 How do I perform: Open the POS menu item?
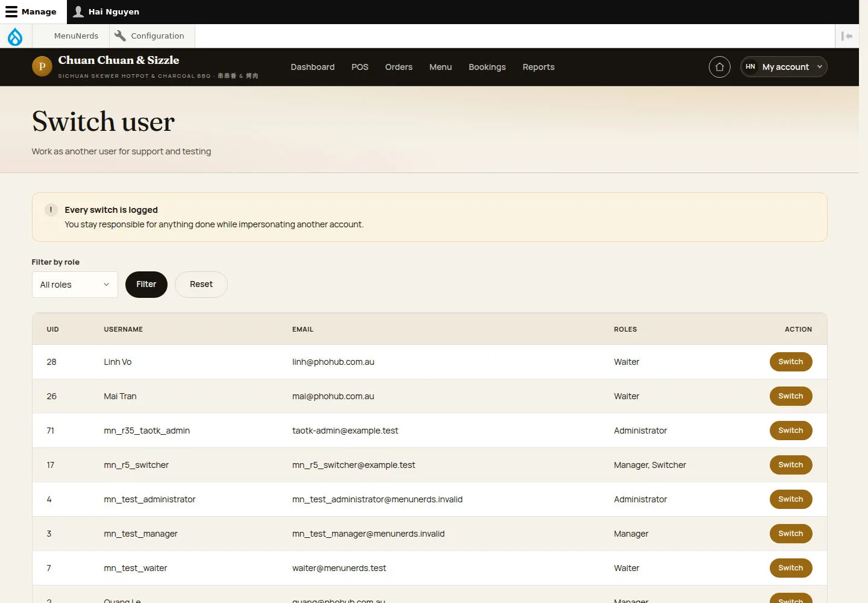360,67
